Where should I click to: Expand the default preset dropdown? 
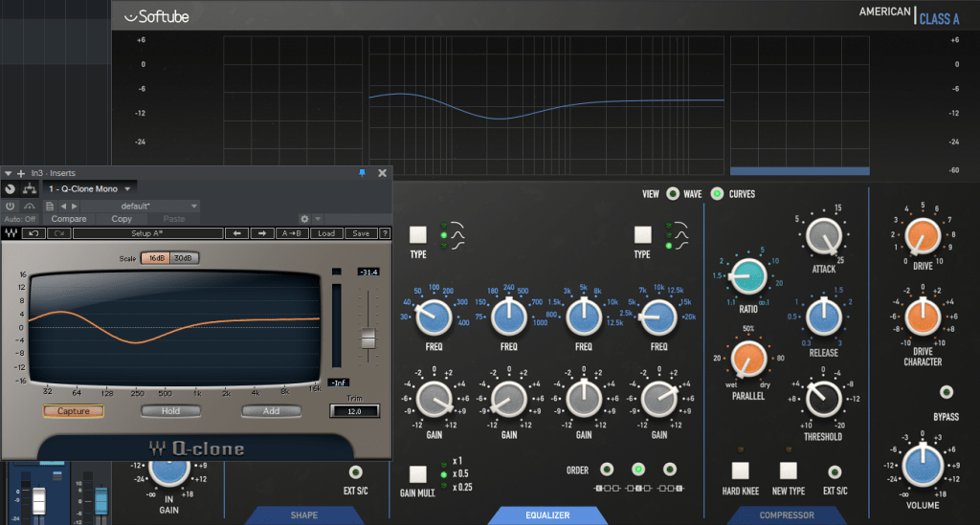coord(194,206)
